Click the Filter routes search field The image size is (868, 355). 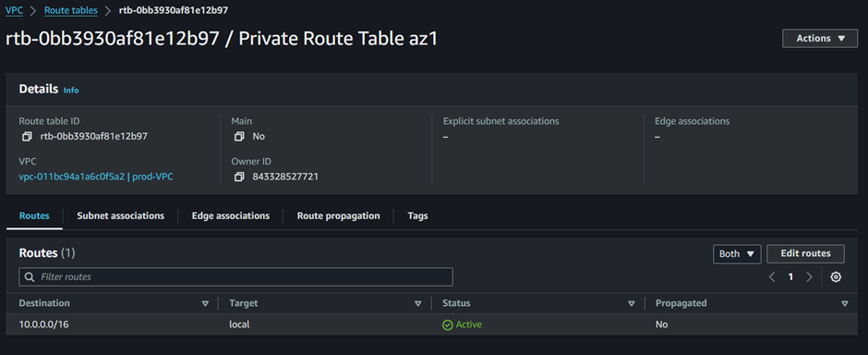[235, 277]
